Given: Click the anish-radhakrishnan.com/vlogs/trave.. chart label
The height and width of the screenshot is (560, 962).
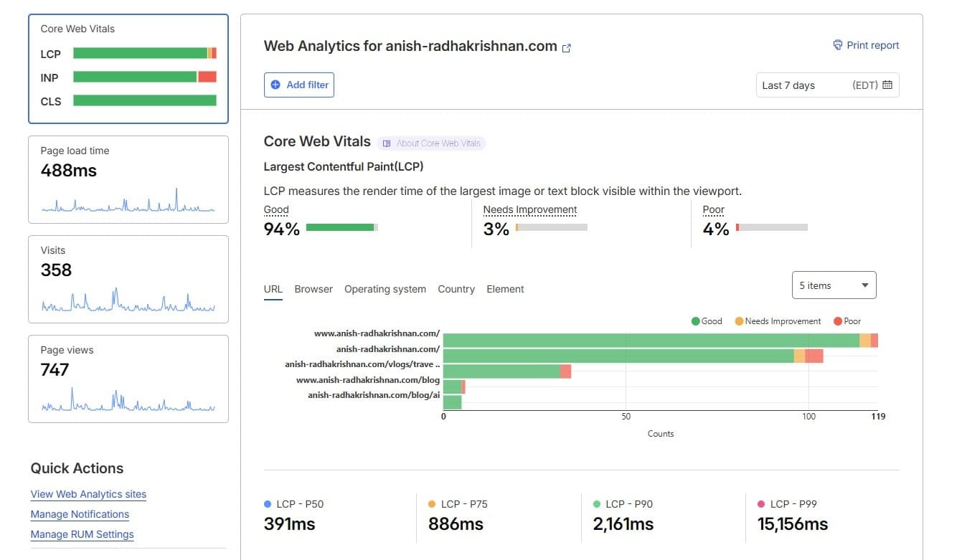Looking at the screenshot, I should [362, 364].
